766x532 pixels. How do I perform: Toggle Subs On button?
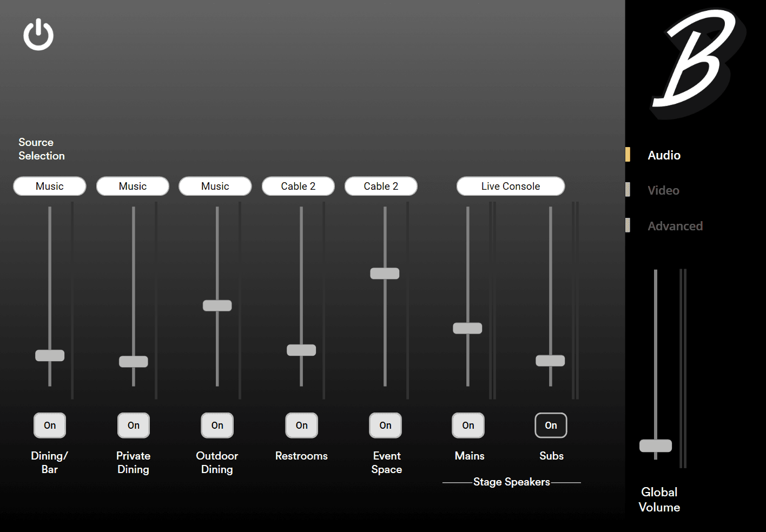(x=551, y=425)
